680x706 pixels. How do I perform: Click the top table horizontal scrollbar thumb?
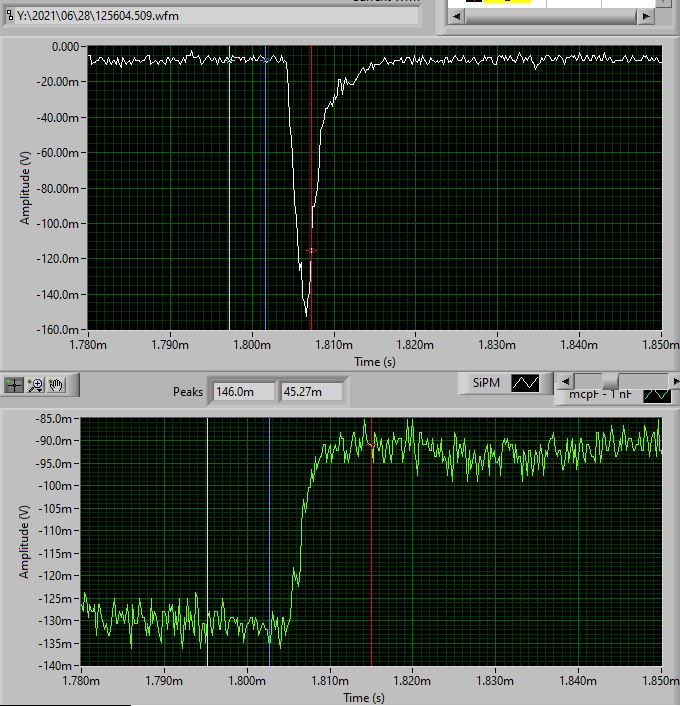click(551, 16)
